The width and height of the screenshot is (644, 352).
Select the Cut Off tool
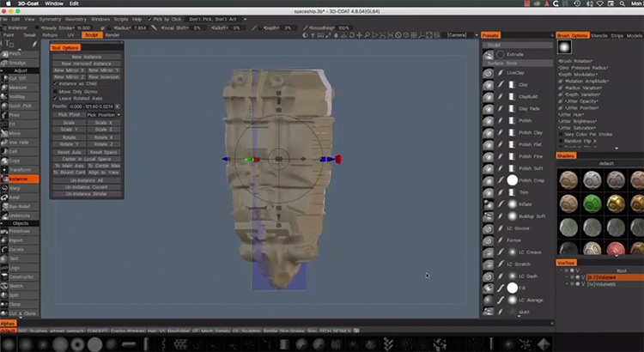click(x=19, y=78)
